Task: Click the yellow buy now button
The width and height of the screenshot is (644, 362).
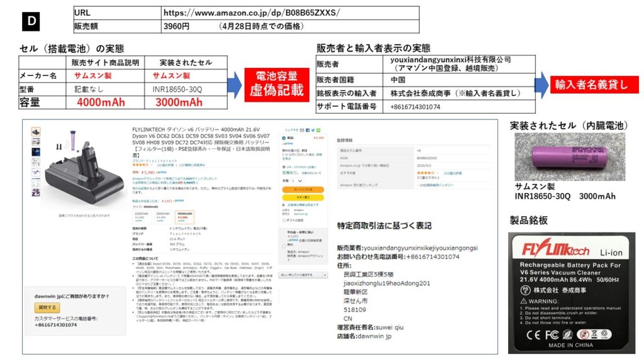Action: [301, 197]
